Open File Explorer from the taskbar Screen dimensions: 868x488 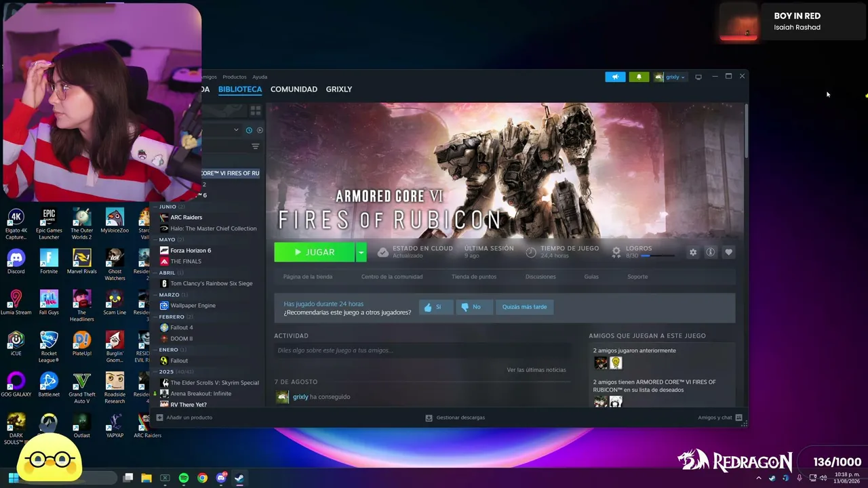tap(146, 478)
